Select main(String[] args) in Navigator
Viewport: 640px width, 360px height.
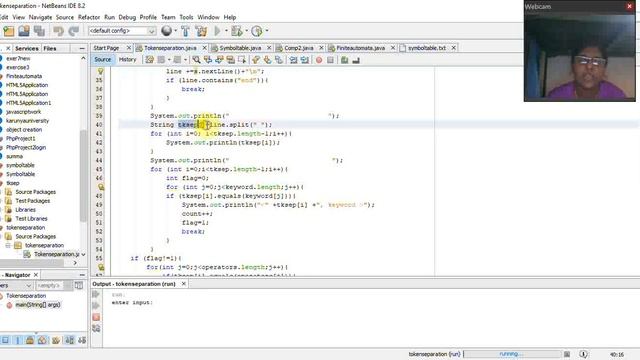(x=38, y=305)
